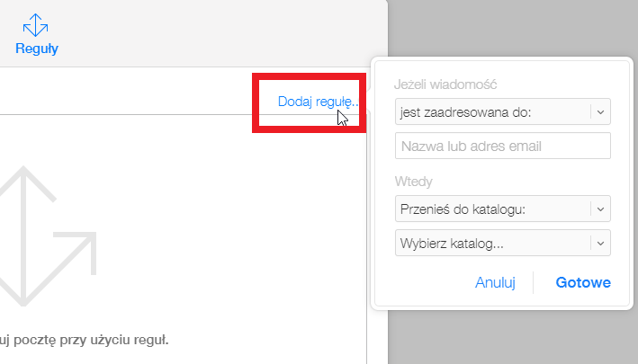This screenshot has height=364, width=638.
Task: Click the 'Jeżeli wiadomość' section label
Action: (445, 84)
